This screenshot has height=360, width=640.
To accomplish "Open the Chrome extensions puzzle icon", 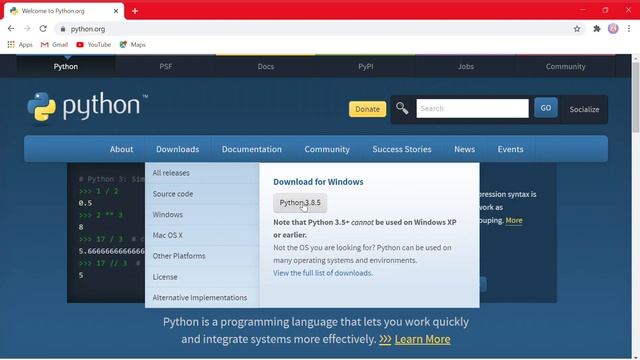I will tap(597, 29).
